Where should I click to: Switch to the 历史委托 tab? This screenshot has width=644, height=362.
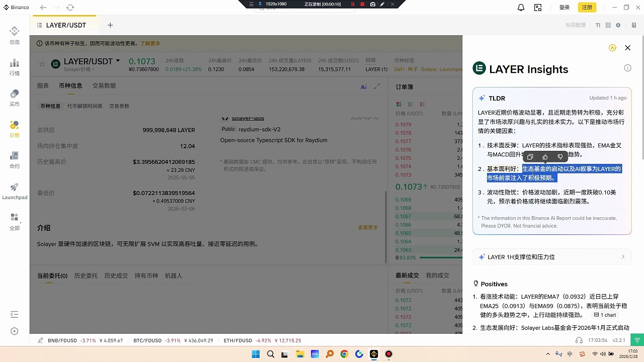[x=86, y=276]
